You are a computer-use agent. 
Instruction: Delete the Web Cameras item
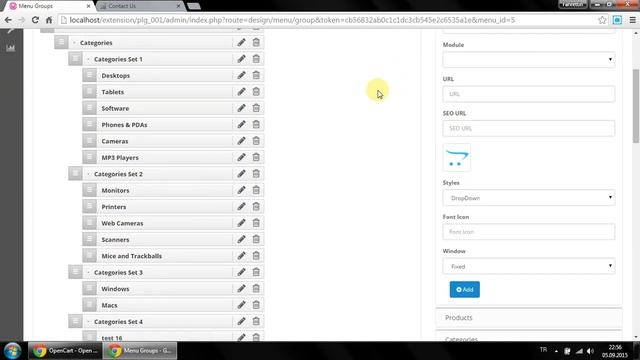click(256, 223)
